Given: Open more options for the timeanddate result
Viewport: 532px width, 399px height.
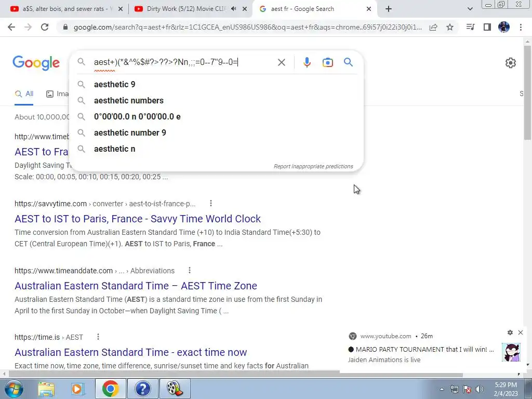Looking at the screenshot, I should pyautogui.click(x=190, y=270).
